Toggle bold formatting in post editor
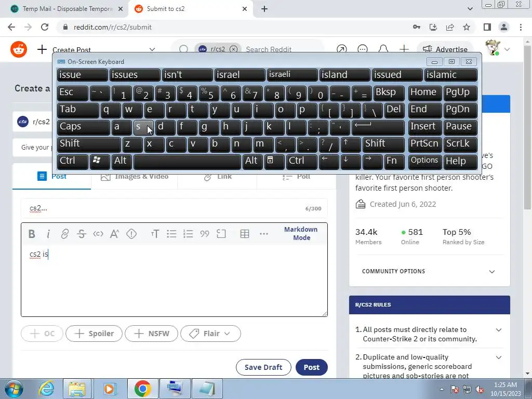Screen dimensions: 532x399 pyautogui.click(x=32, y=234)
